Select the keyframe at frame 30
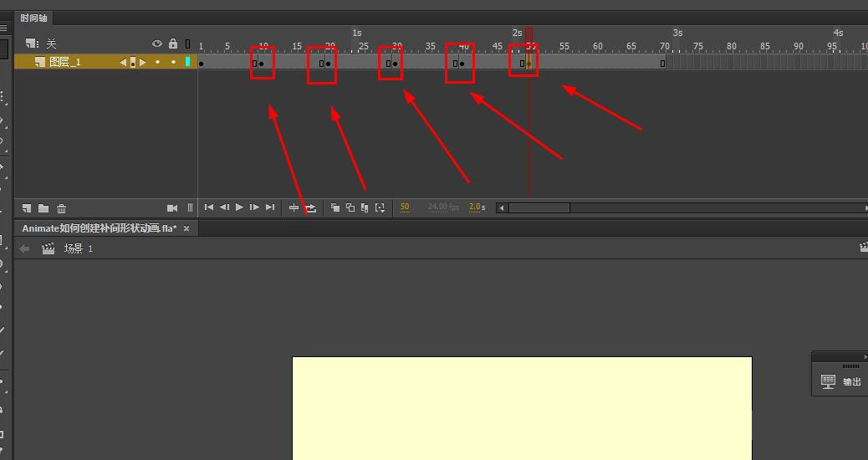This screenshot has height=460, width=868. [396, 63]
